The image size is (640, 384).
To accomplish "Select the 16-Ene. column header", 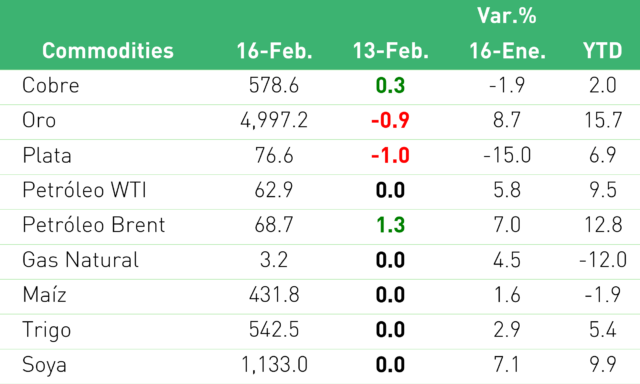I will click(x=507, y=51).
